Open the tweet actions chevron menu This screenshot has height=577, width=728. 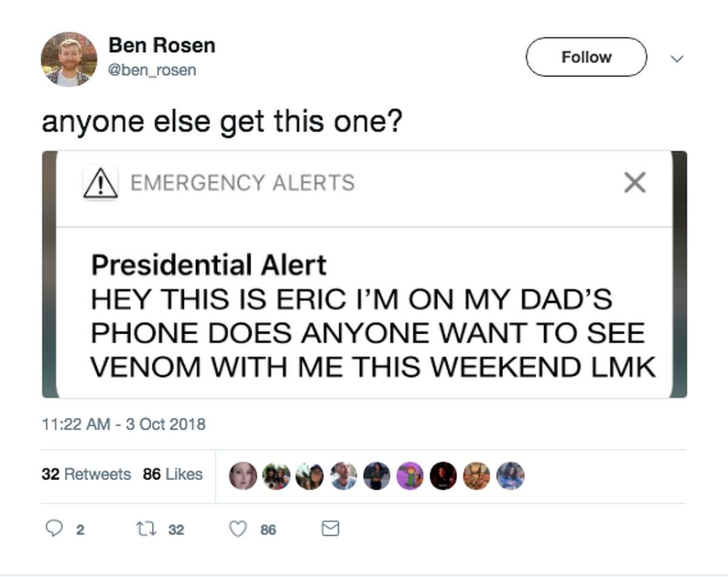(677, 58)
